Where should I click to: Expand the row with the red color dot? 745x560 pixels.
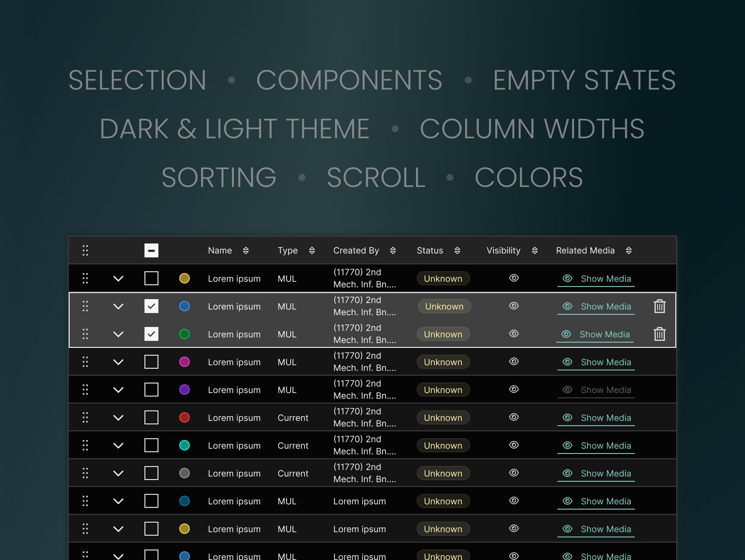click(x=118, y=417)
